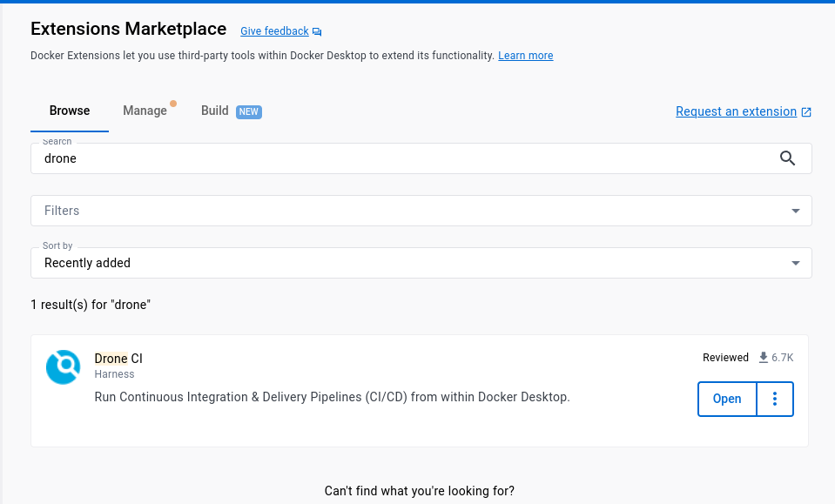
Task: Open the Learn more link
Action: click(526, 56)
